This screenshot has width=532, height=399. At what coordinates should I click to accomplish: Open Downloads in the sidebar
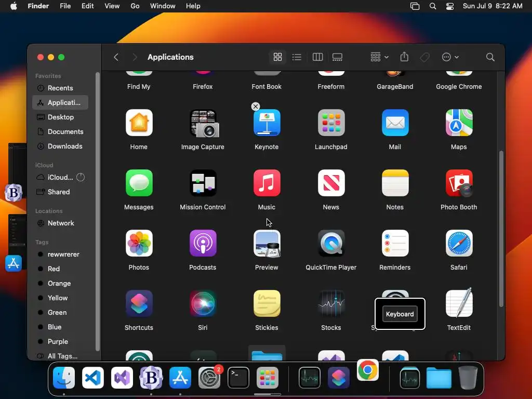pyautogui.click(x=60, y=146)
